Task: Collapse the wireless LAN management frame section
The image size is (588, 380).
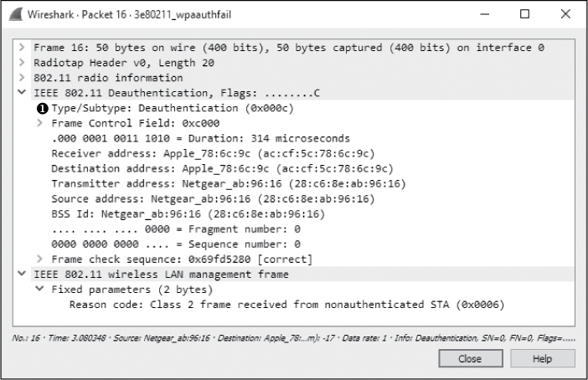Action: (22, 274)
